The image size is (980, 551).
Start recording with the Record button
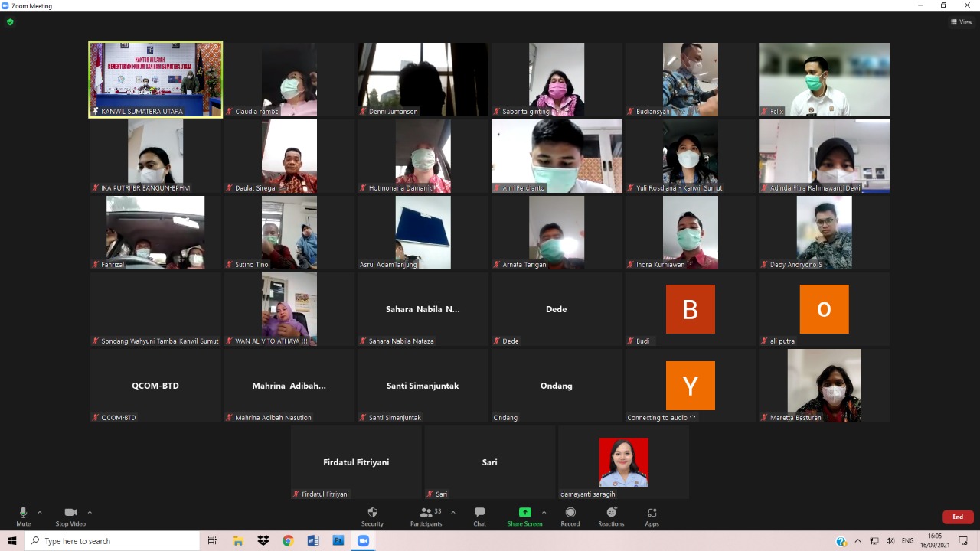[x=570, y=517]
